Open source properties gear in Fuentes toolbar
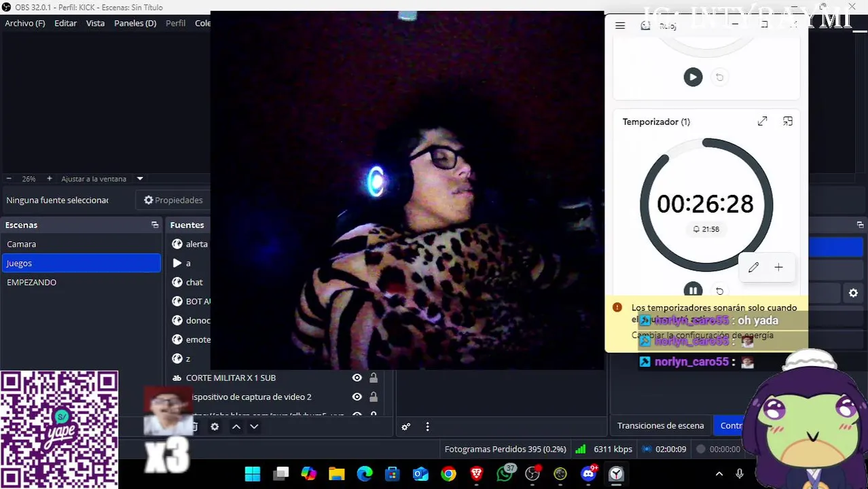 coord(215,427)
